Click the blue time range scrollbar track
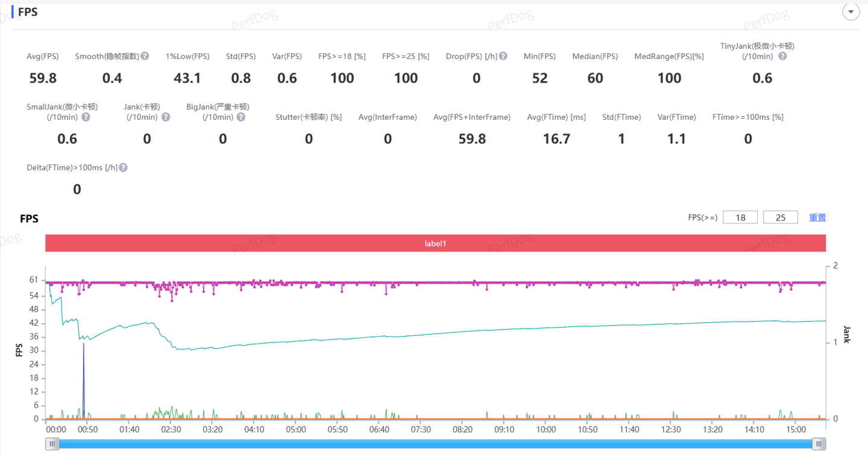Viewport: 868px width, 454px height. [435, 444]
